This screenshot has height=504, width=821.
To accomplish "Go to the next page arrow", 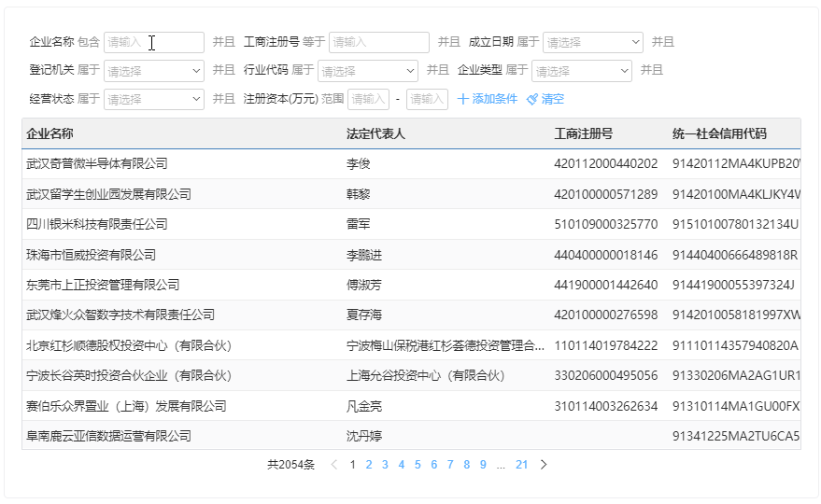I will pos(544,465).
